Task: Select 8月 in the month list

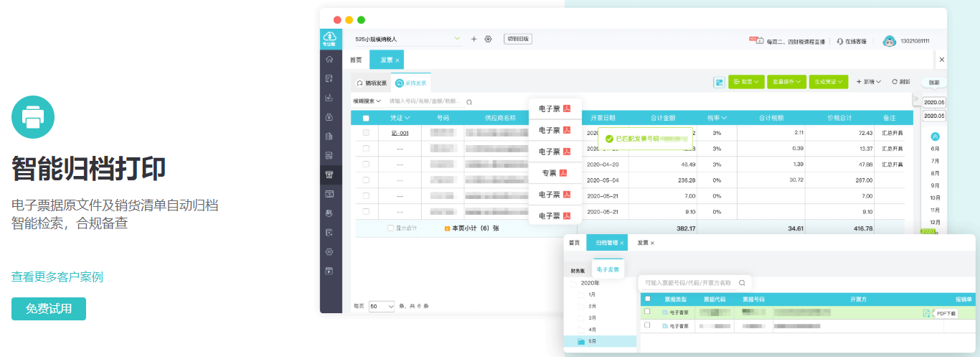Action: (x=935, y=173)
